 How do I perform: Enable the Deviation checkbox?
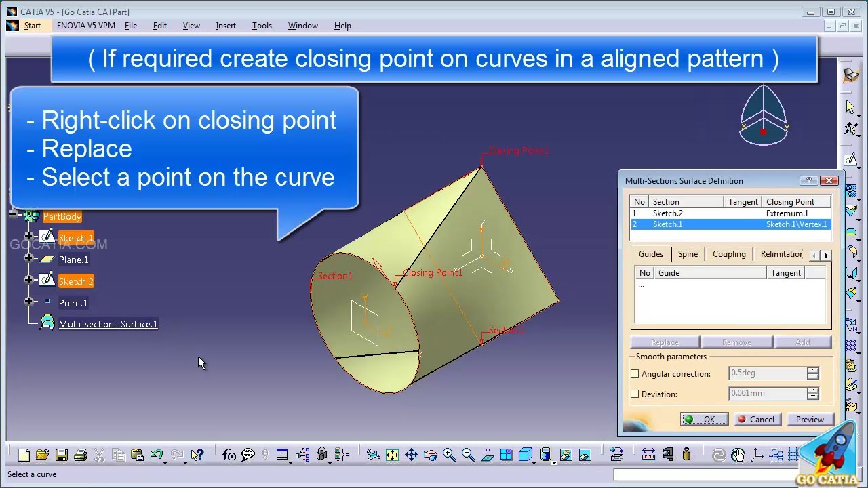(635, 394)
